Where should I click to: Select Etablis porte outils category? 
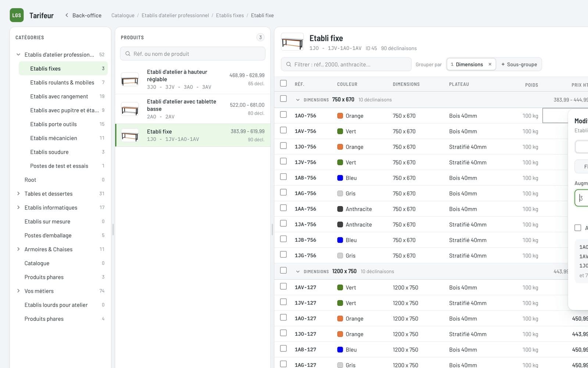click(x=63, y=124)
